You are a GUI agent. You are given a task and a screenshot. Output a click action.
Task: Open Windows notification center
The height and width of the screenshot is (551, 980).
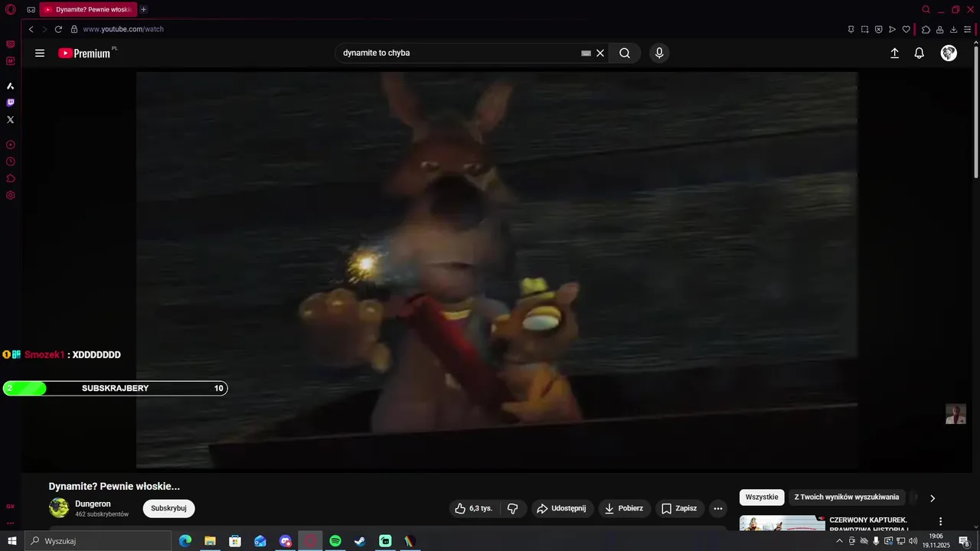tap(965, 541)
